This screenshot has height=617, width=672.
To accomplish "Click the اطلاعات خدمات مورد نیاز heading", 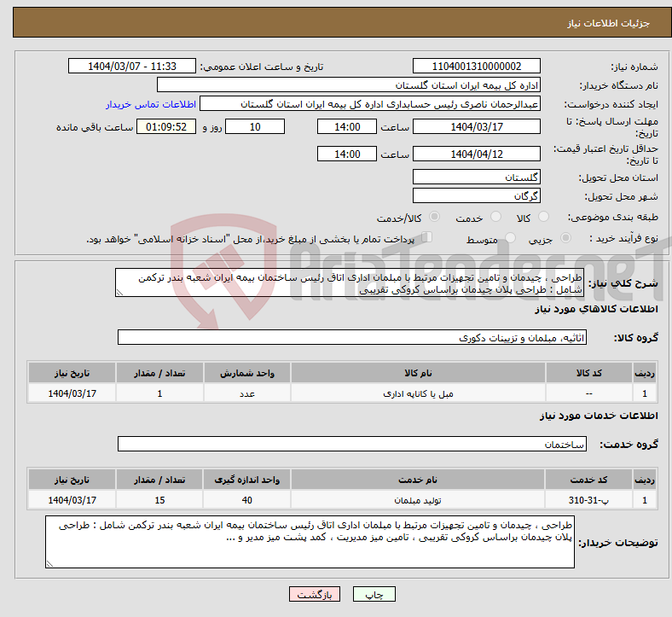I will (599, 416).
